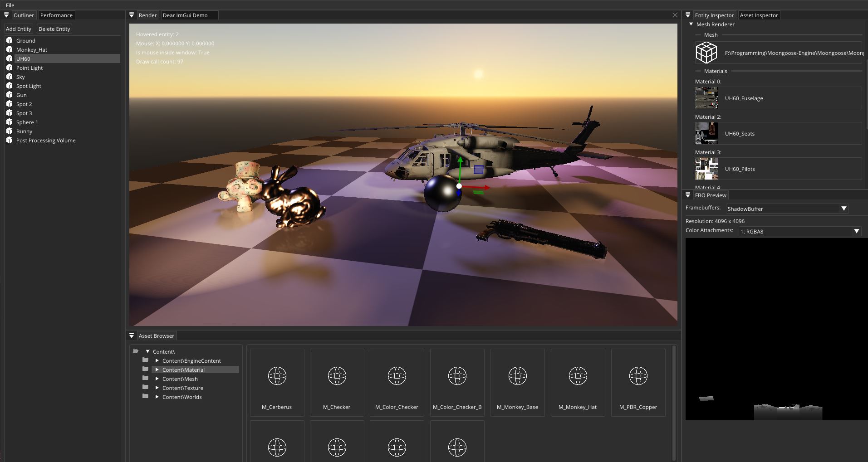The height and width of the screenshot is (462, 868).
Task: Select the M_Cerberus material asset icon
Action: click(x=277, y=376)
